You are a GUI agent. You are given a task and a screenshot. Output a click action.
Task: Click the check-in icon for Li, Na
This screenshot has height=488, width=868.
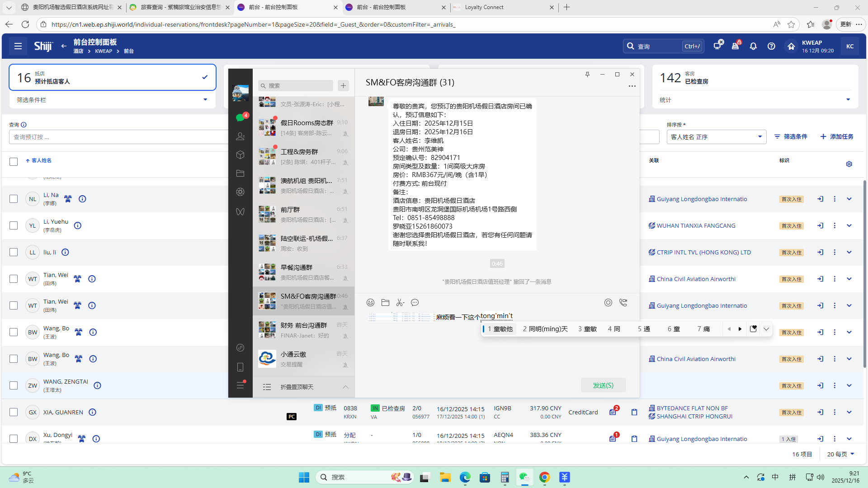point(820,199)
